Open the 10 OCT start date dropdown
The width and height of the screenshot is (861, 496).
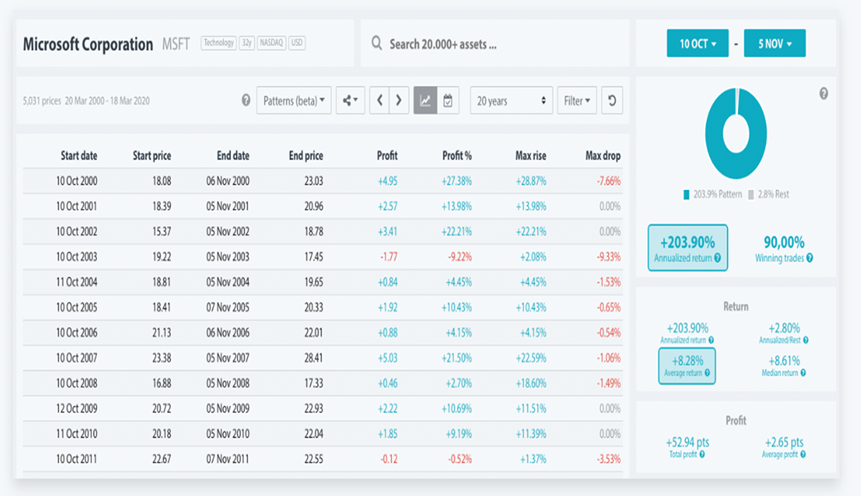pyautogui.click(x=697, y=43)
